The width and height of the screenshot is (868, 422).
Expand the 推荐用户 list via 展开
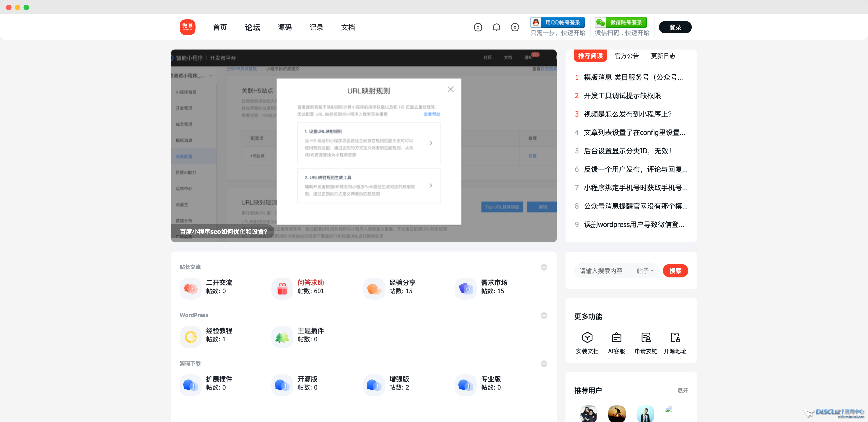pyautogui.click(x=683, y=391)
